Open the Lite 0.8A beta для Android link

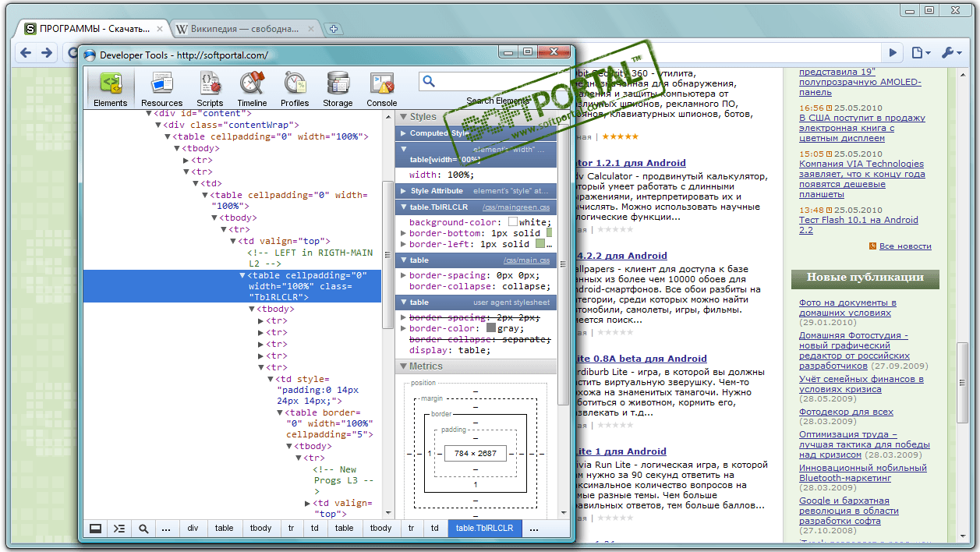click(641, 359)
